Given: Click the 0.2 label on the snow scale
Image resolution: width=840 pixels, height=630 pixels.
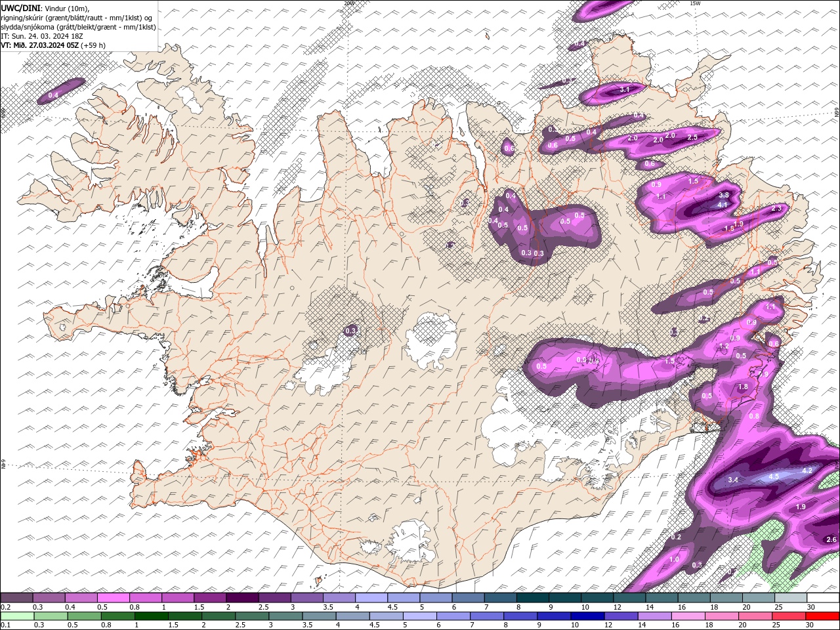Looking at the screenshot, I should (5, 607).
